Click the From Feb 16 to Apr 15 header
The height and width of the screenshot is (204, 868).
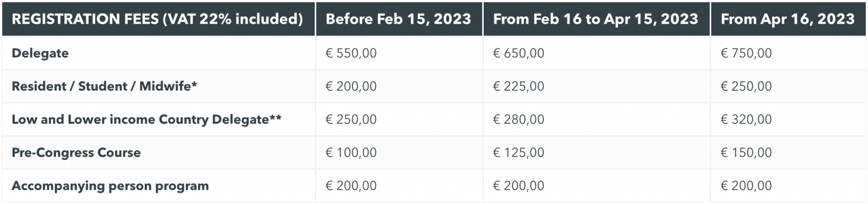pos(597,19)
